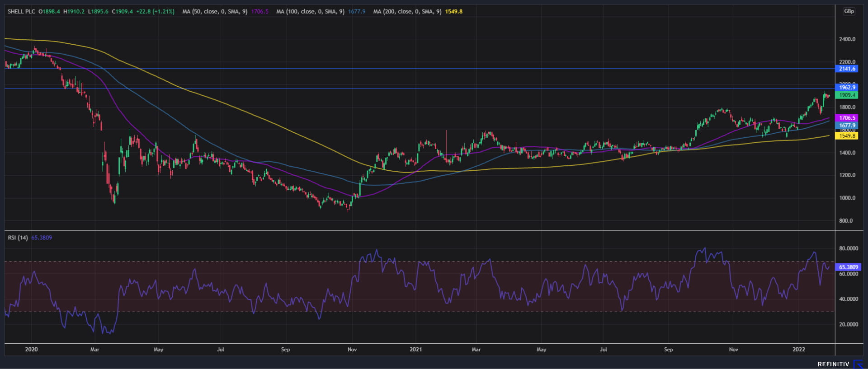Click the purple 1706.5 MA price tag
868x369 pixels.
tap(846, 118)
